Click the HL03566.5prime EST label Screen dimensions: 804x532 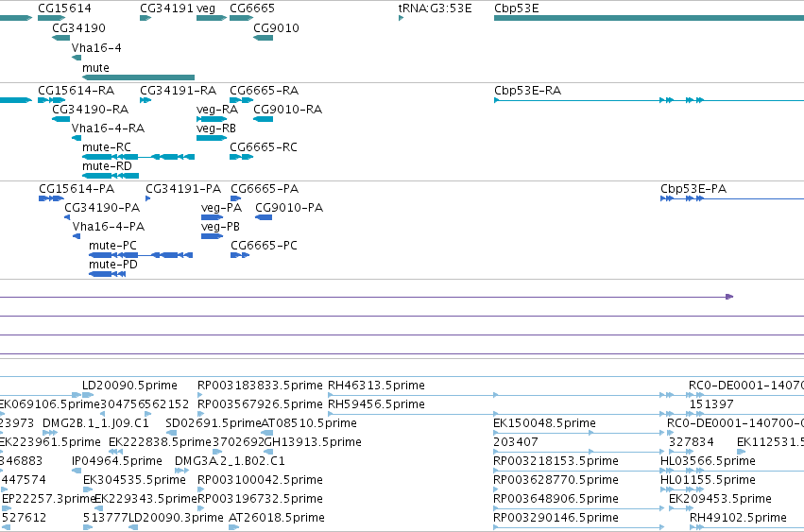709,461
